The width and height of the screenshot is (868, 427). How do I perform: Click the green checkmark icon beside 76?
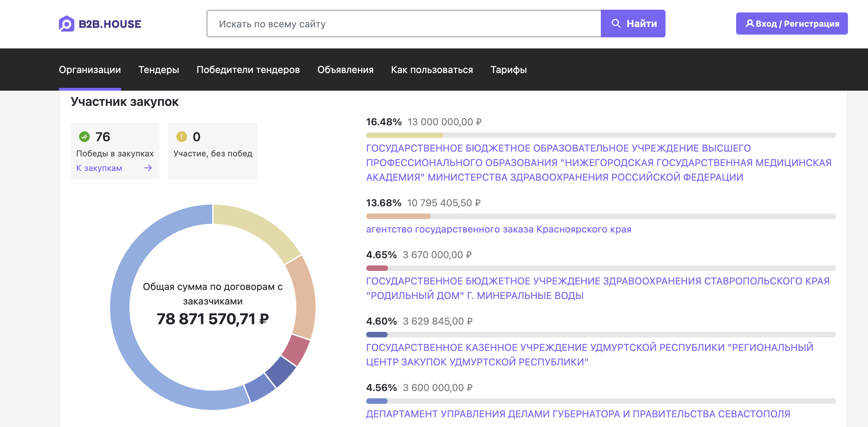(84, 137)
